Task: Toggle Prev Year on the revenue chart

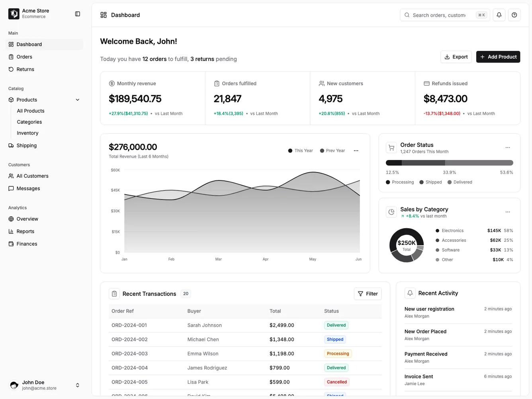Action: (332, 151)
